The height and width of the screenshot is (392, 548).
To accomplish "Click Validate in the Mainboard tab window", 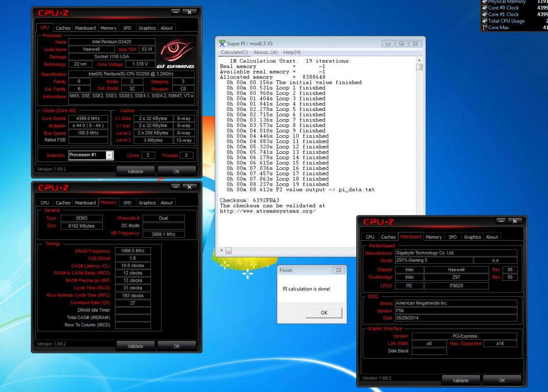I will pos(460,380).
